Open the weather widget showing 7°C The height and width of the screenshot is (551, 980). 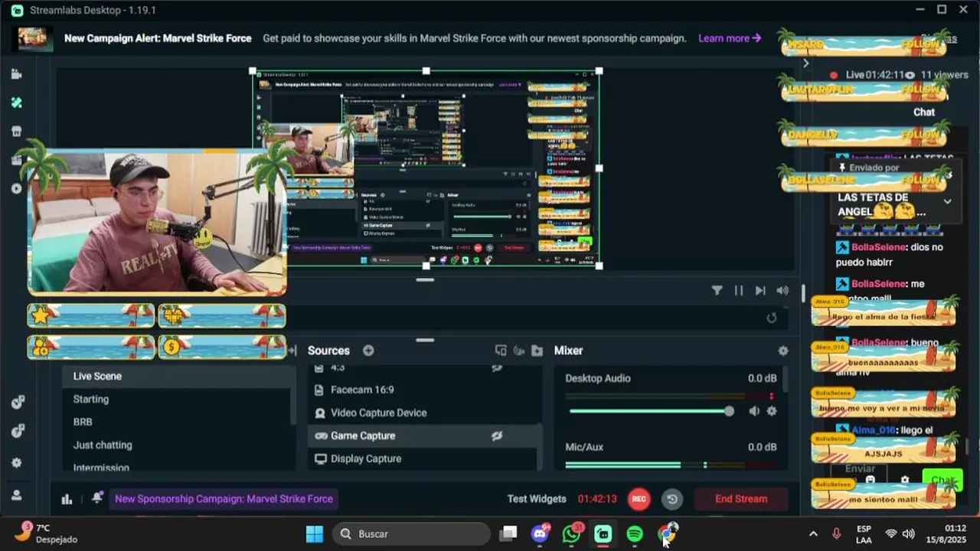[47, 533]
